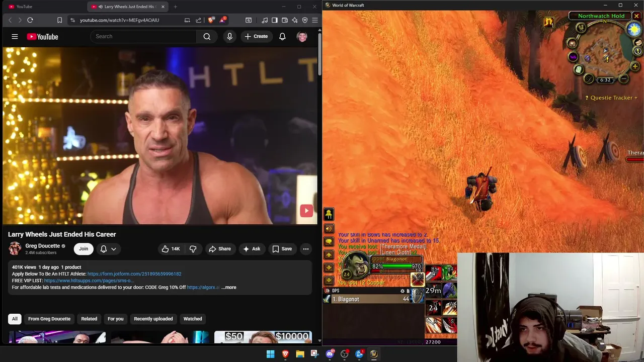Open the new tab plus button
The width and height of the screenshot is (644, 362).
click(175, 7)
